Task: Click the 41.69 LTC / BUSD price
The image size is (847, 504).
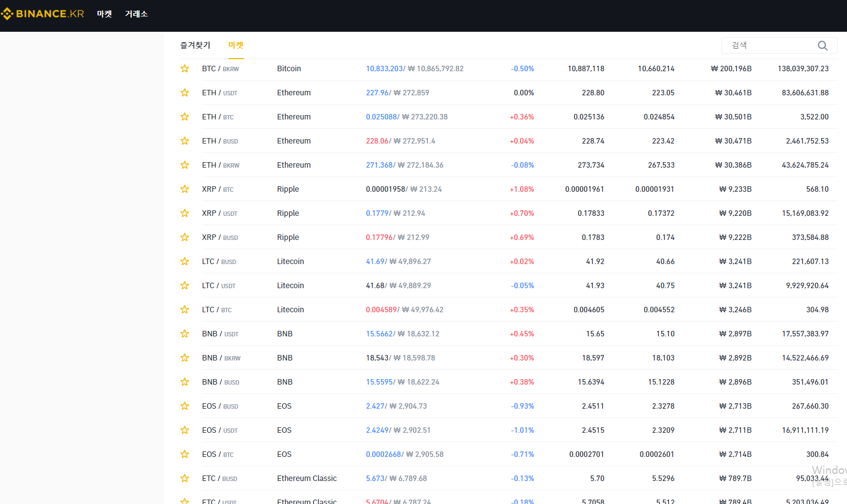Action: 375,261
